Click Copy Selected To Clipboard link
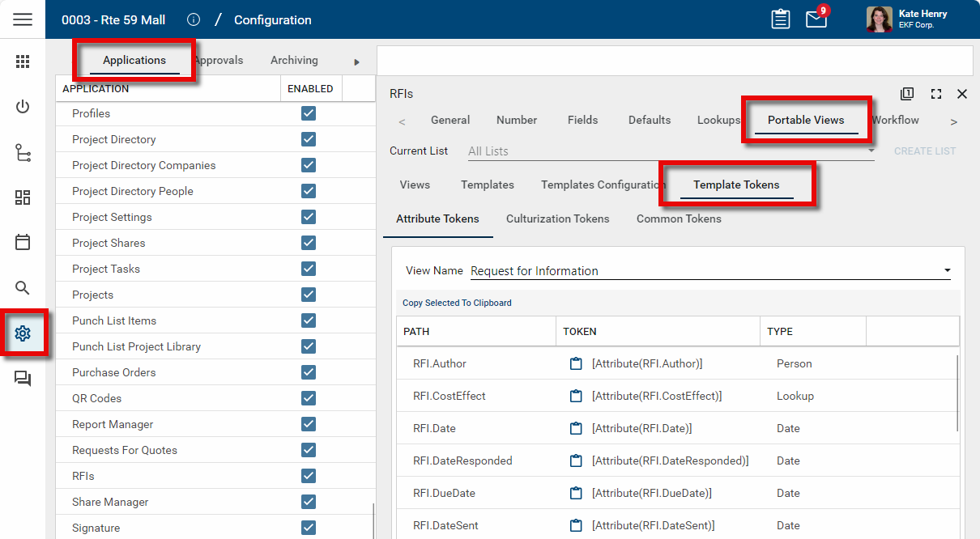 [x=457, y=303]
